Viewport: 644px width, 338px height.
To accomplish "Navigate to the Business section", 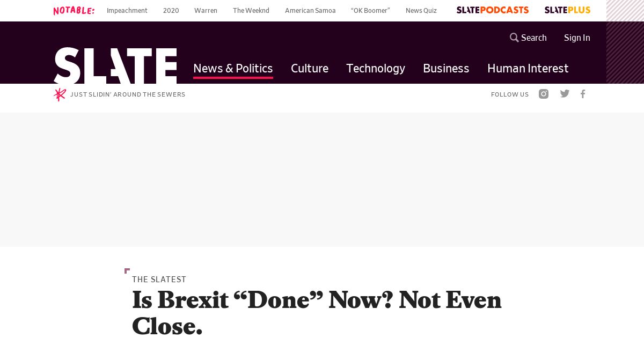I will [446, 68].
